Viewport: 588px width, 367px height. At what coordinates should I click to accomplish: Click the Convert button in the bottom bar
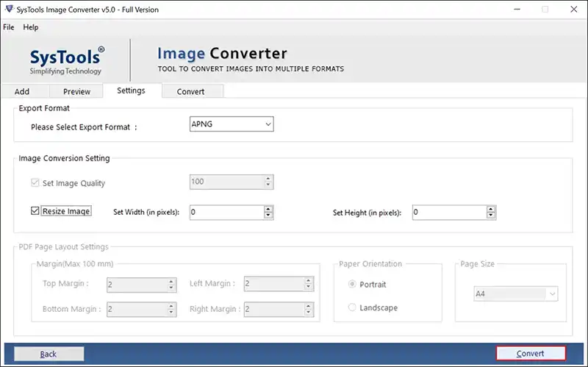pyautogui.click(x=531, y=354)
